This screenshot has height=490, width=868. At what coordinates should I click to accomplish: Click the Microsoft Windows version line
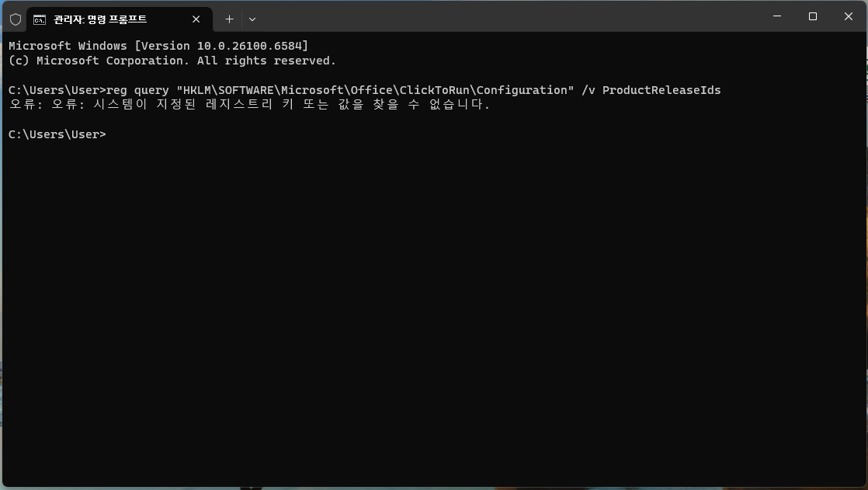pos(158,46)
